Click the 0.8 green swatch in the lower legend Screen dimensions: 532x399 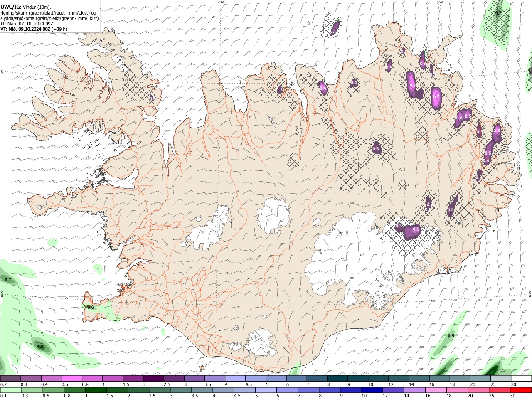pos(74,390)
